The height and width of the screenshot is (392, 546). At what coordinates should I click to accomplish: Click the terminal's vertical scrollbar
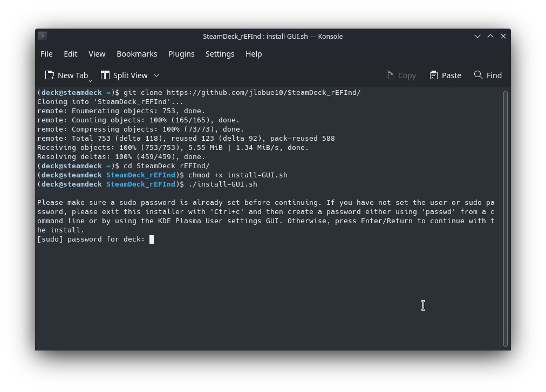[x=505, y=216]
